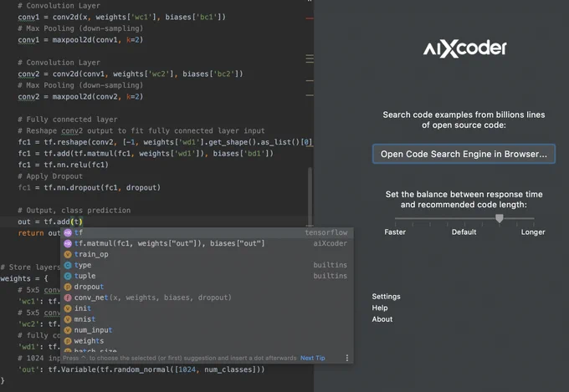Select the 'init' variable suggestion

click(x=207, y=308)
